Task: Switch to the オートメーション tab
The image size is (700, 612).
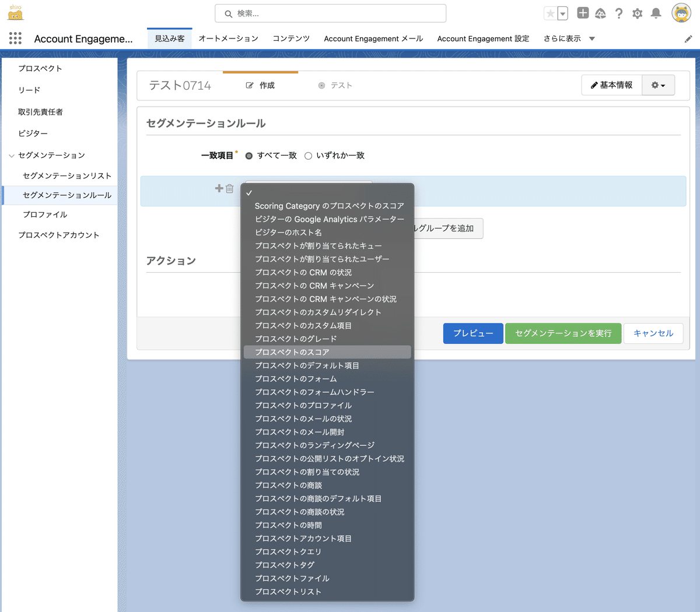Action: [x=229, y=38]
